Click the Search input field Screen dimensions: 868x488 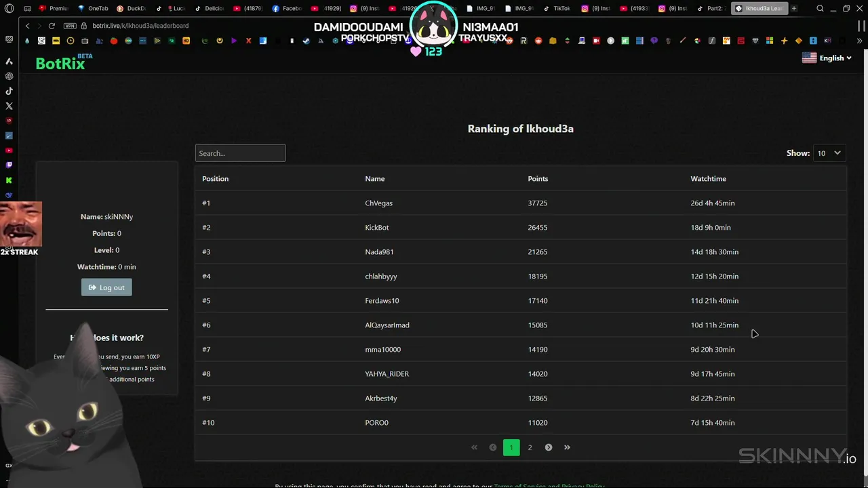tap(240, 153)
